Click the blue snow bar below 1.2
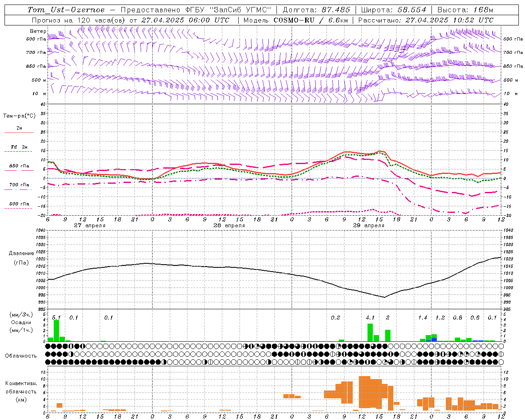Screen dimensions: 525x420 [434, 340]
